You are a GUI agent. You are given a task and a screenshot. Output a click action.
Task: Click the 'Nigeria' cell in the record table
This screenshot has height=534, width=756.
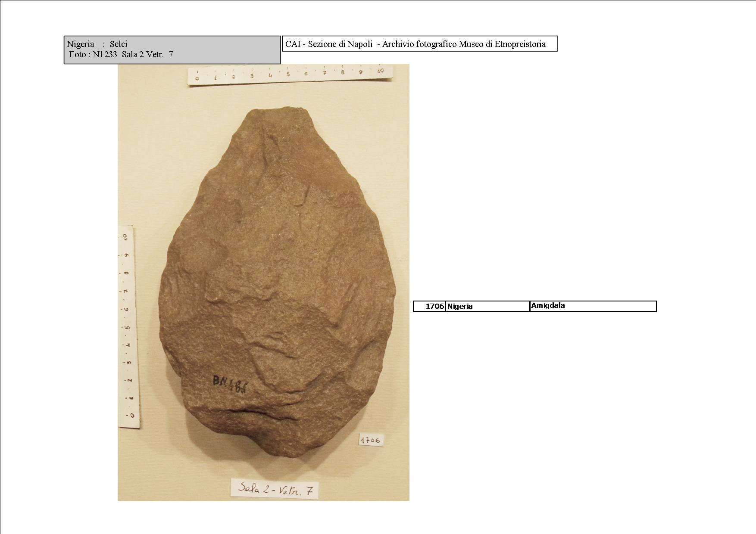click(x=487, y=306)
